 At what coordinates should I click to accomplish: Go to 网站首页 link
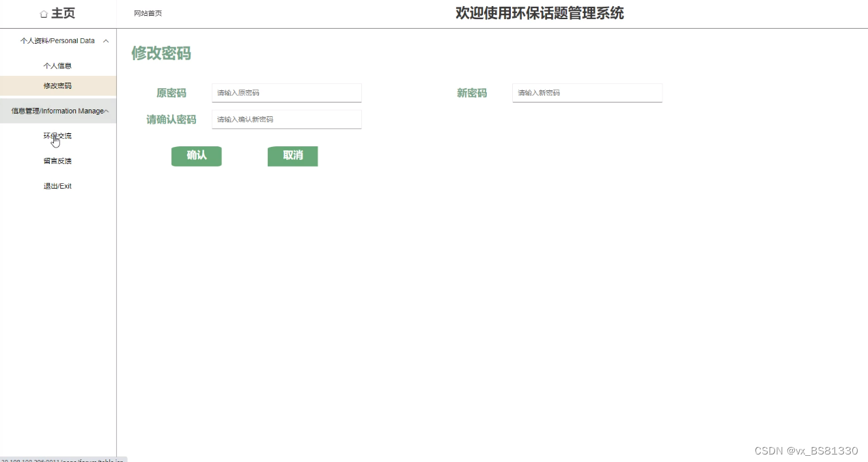click(x=148, y=14)
